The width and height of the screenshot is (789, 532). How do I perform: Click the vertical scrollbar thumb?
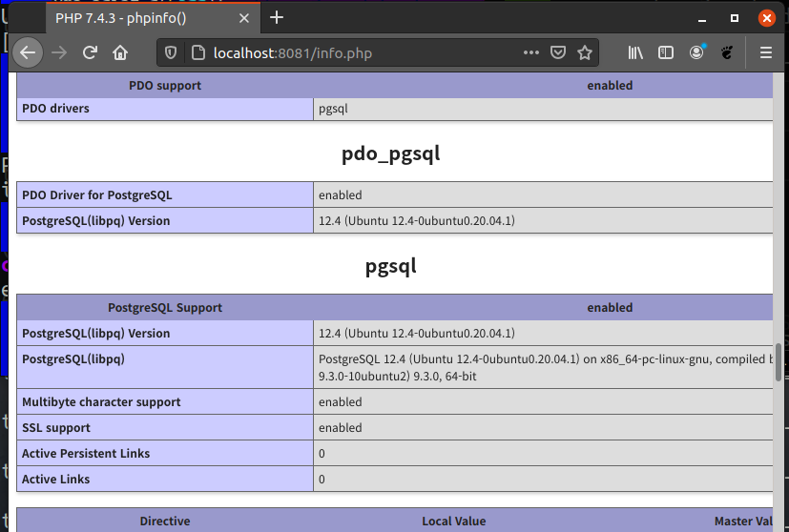point(778,362)
